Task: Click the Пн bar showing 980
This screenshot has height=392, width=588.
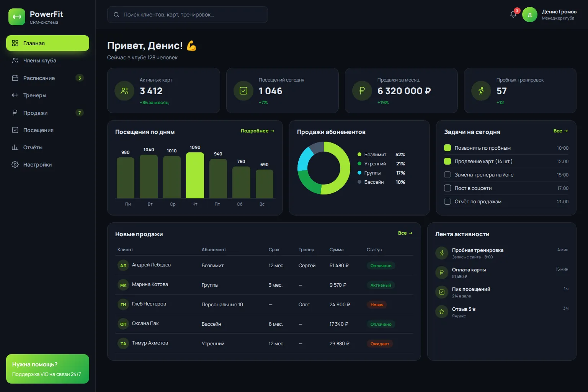Action: pyautogui.click(x=126, y=178)
